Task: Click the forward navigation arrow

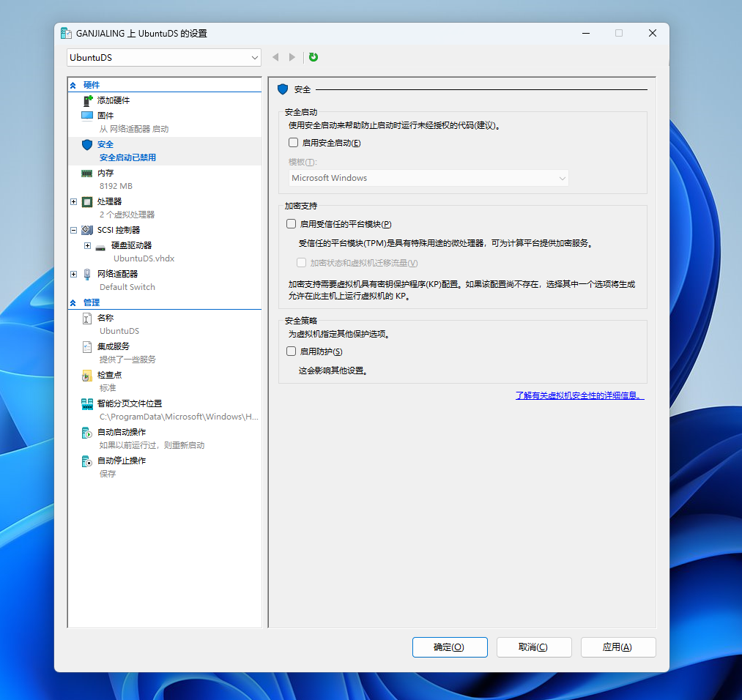Action: [292, 57]
